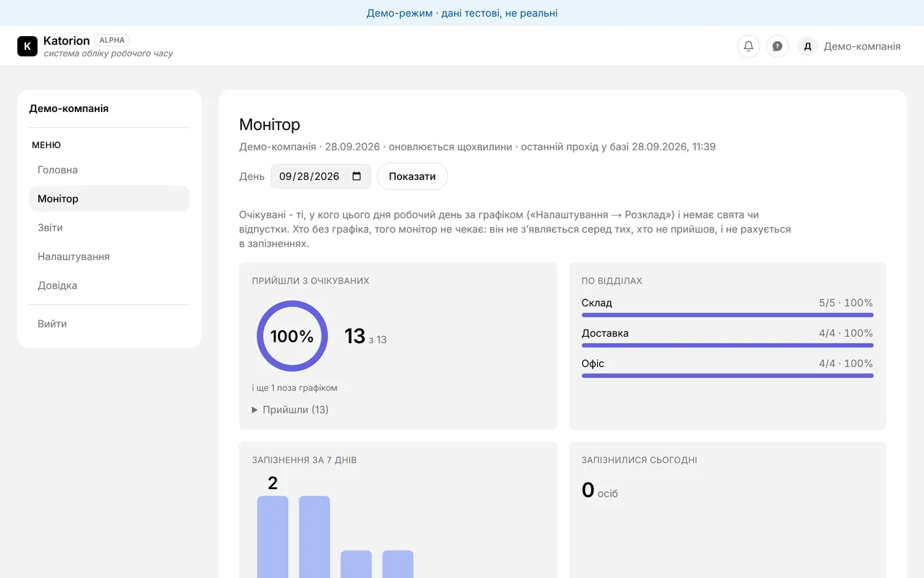
Task: Click the ЗАПІЗНИЛИСЯ СЬОГОДНІ card title
Action: [640, 460]
